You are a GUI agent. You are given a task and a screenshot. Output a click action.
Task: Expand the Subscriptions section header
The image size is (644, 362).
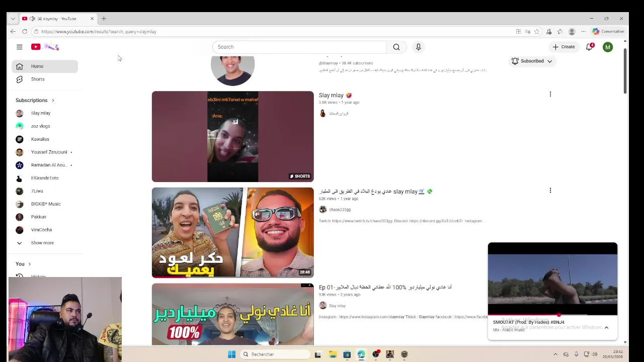click(35, 100)
